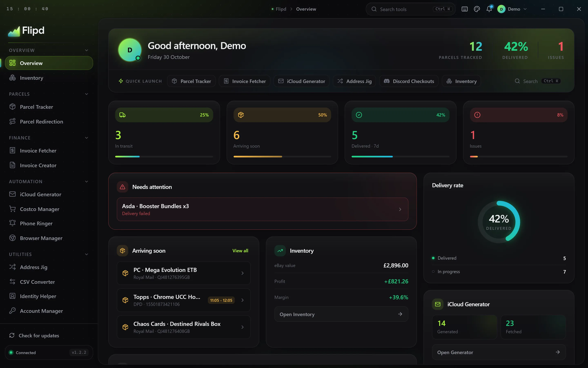Image resolution: width=588 pixels, height=368 pixels.
Task: Open the notifications bell
Action: (489, 9)
